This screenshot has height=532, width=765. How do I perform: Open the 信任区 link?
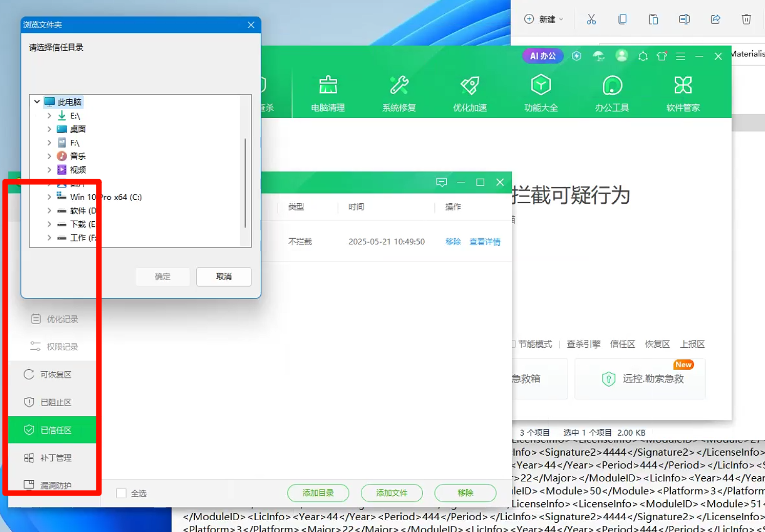tap(623, 344)
